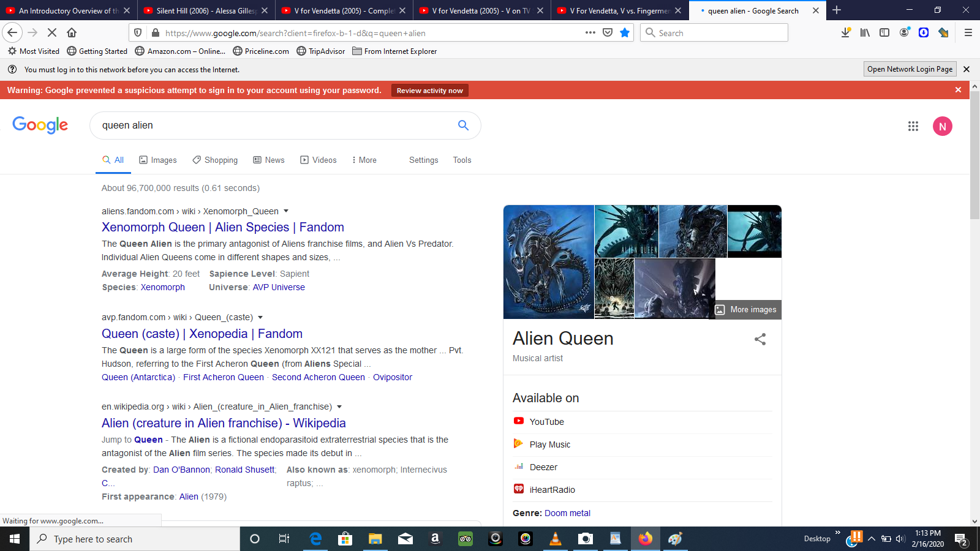Submit search with the magnifier icon
Screen dimensions: 980x551
pyautogui.click(x=464, y=126)
